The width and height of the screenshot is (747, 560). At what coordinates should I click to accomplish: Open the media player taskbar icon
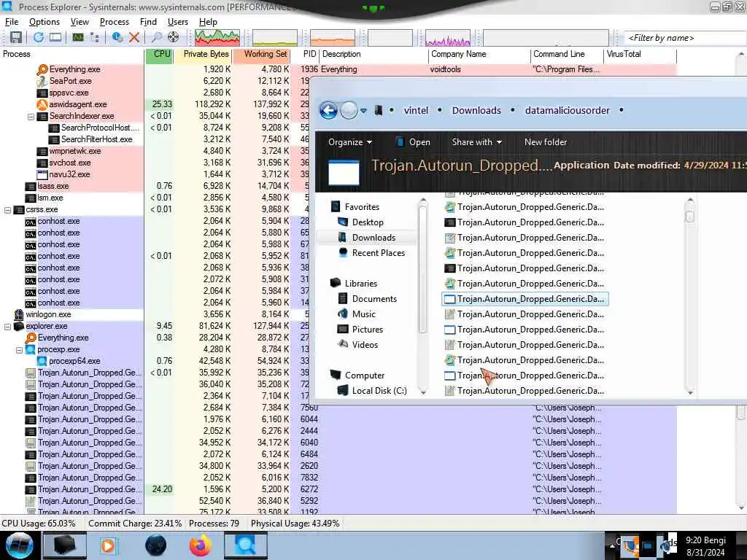[109, 545]
